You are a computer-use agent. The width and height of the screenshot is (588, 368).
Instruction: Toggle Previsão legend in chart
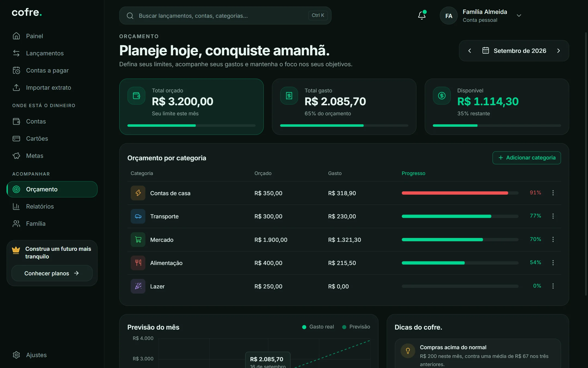(356, 327)
